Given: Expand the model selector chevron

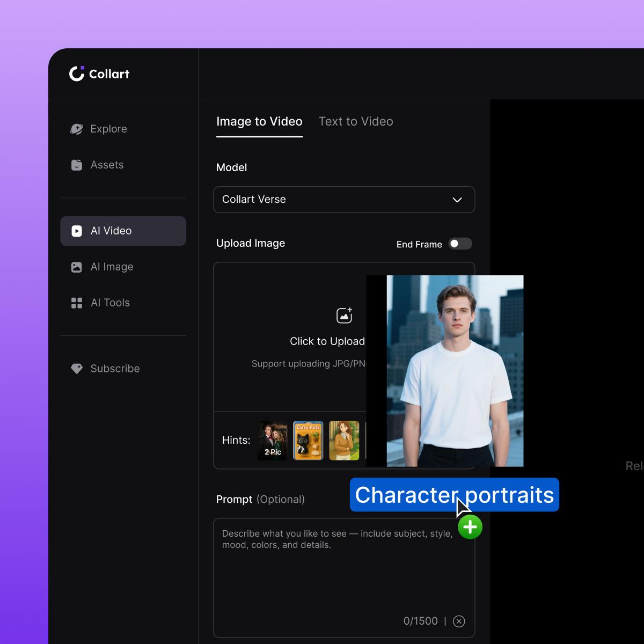Looking at the screenshot, I should 457,200.
